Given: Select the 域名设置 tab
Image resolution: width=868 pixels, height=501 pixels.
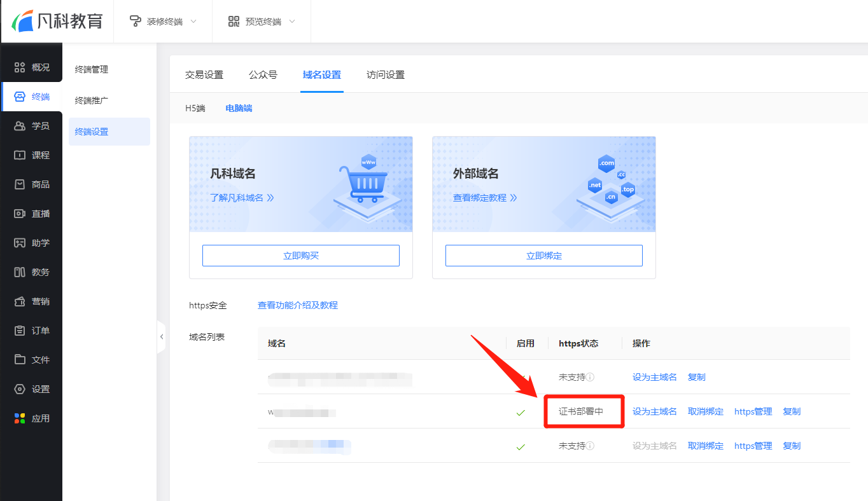Looking at the screenshot, I should coord(322,75).
